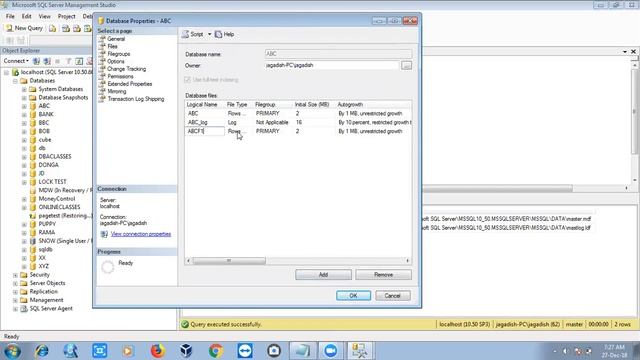Close the query pane with X
The image size is (640, 360).
pos(633,51)
